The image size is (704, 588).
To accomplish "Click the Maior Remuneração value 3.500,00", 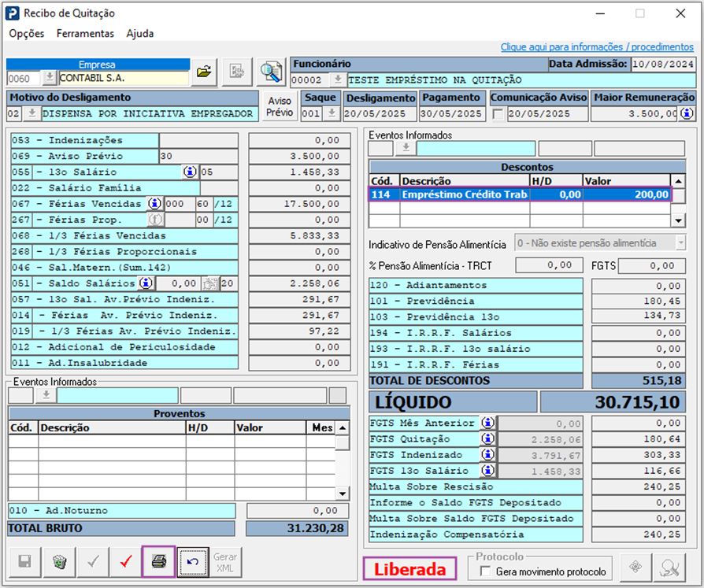I will click(x=635, y=113).
